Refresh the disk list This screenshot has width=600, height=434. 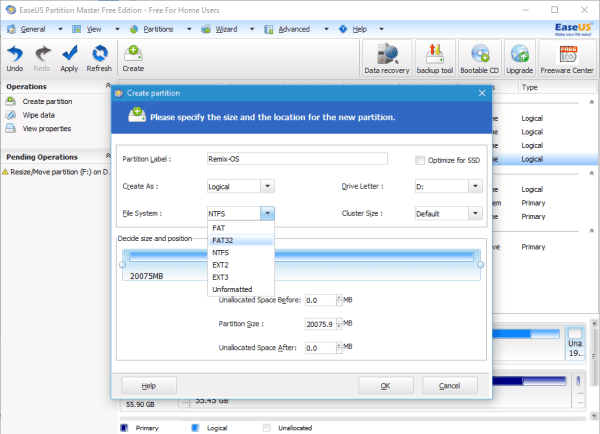pos(99,58)
